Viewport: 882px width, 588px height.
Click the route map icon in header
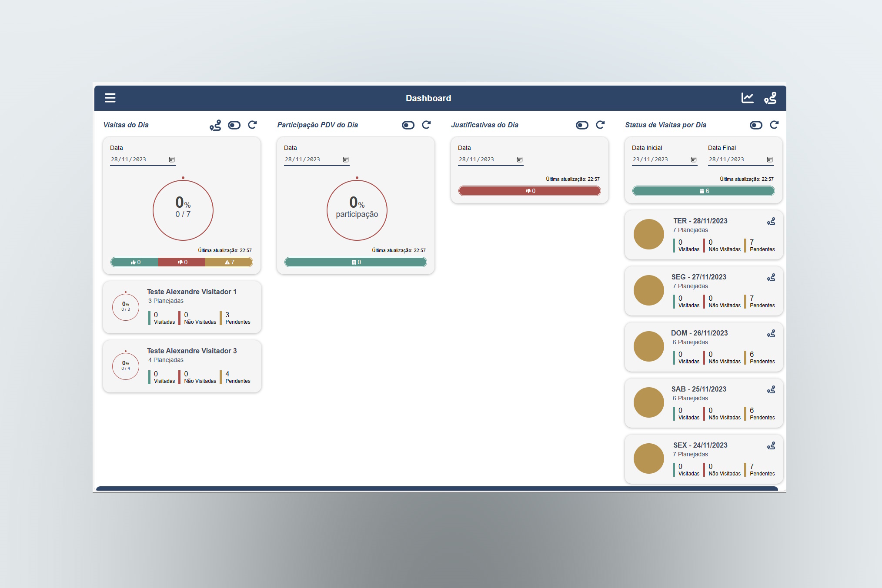[x=770, y=98]
